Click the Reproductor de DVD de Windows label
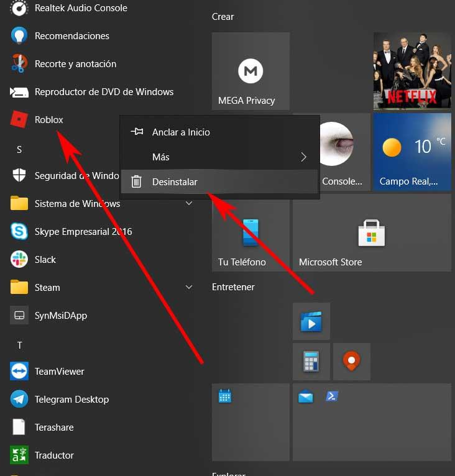455x476 pixels. 104,92
